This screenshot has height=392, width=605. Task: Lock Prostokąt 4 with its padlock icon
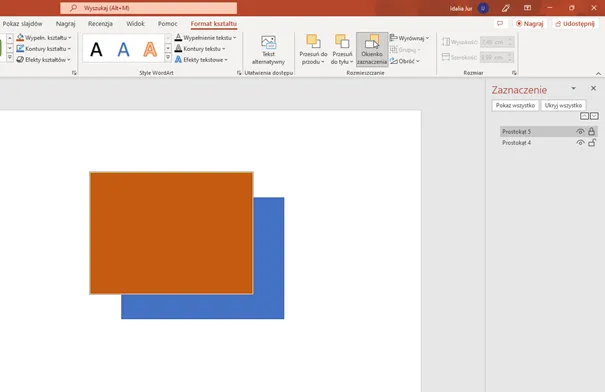click(592, 142)
